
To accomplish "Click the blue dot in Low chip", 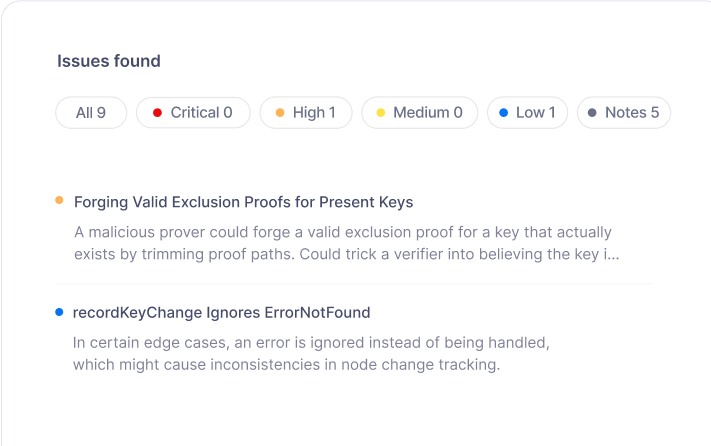I will pyautogui.click(x=503, y=113).
